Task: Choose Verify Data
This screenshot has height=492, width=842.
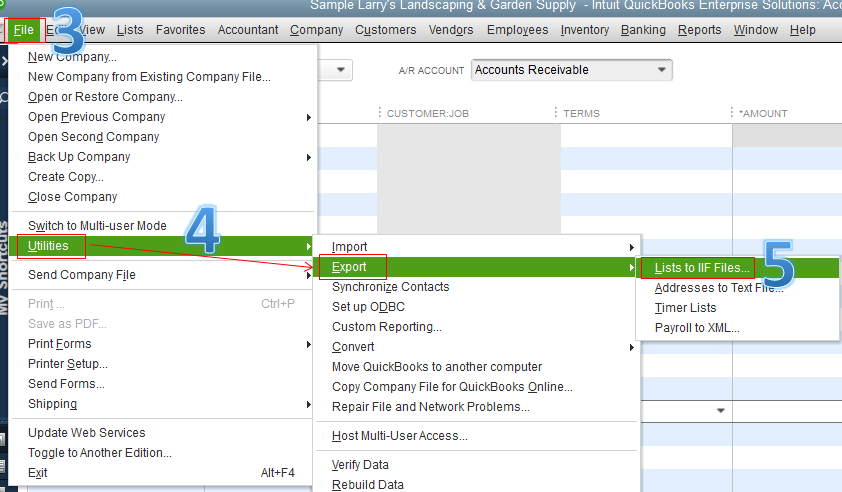Action: pyautogui.click(x=360, y=465)
